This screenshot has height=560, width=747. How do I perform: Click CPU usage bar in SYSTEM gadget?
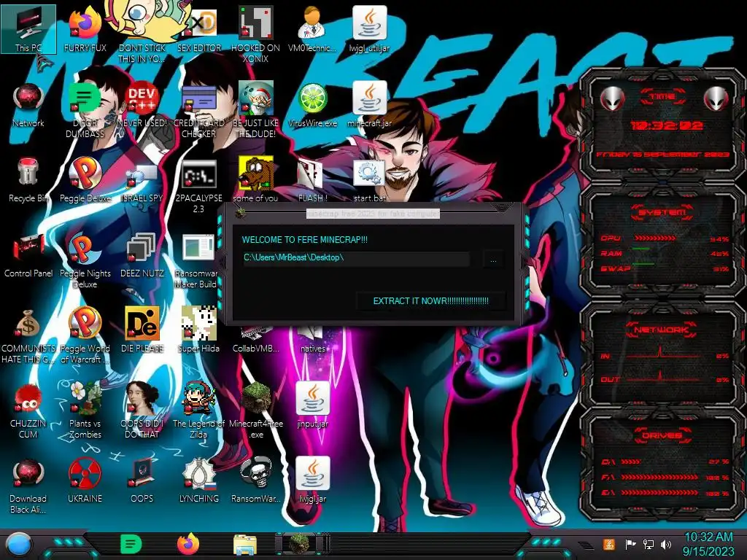pos(654,238)
